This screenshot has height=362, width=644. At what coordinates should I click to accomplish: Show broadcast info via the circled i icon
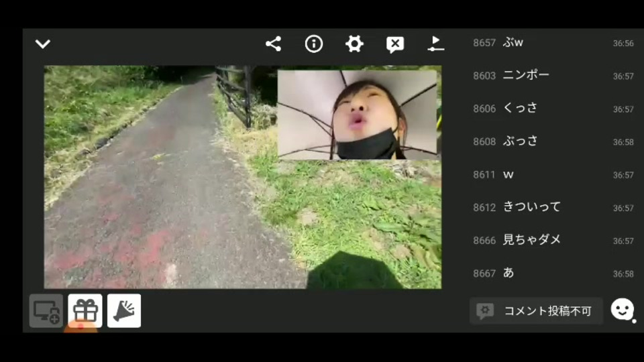point(314,44)
